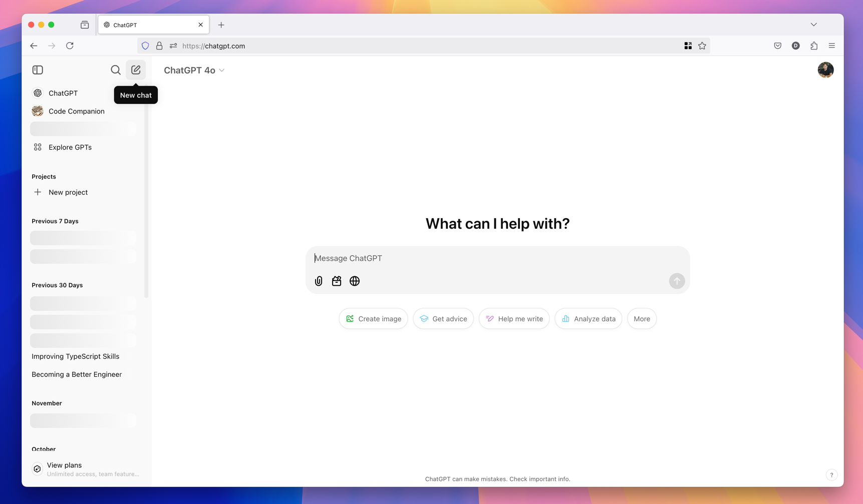Focus the Message ChatGPT input field
Screen dimensions: 863x504
point(497,258)
